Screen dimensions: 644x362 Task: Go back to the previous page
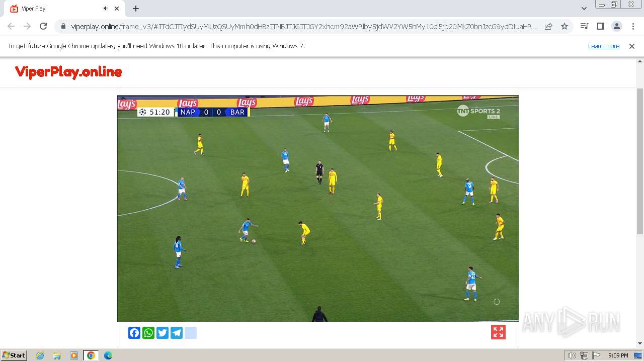(x=11, y=26)
